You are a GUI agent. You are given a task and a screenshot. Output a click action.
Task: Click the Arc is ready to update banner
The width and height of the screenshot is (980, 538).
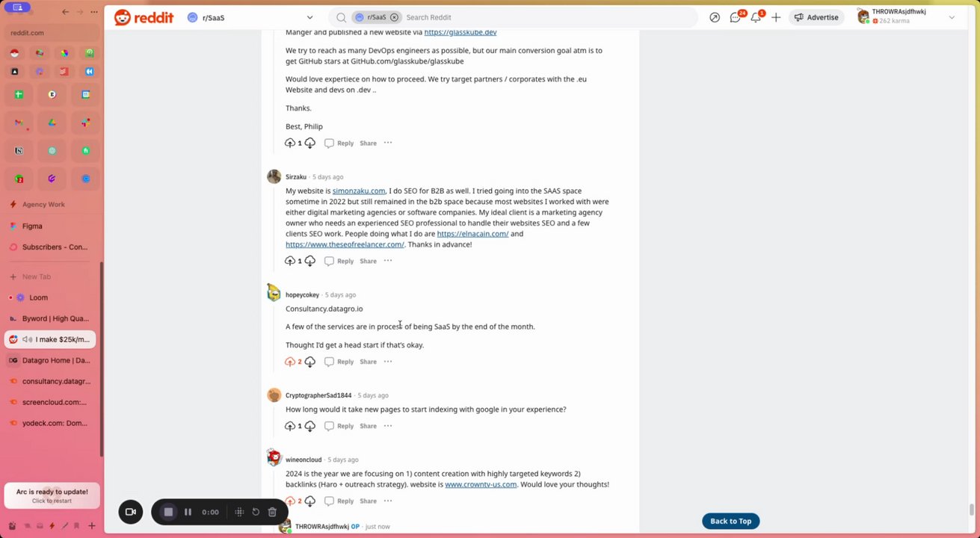52,495
